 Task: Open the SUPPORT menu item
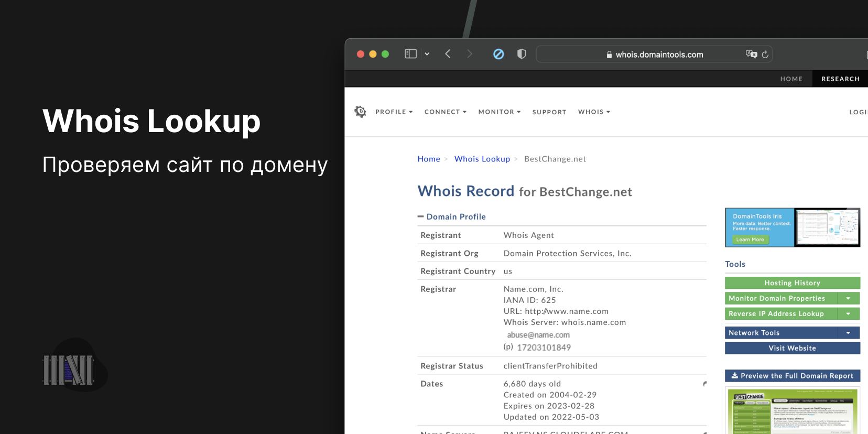coord(549,112)
